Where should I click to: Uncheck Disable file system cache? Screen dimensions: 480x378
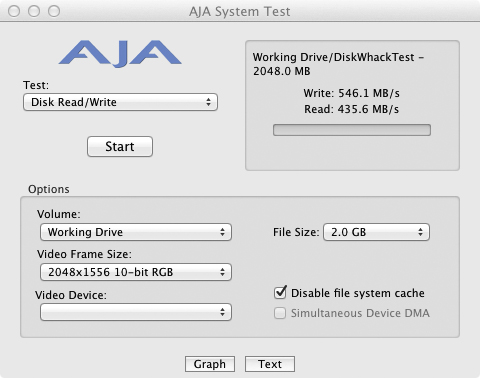pos(280,293)
